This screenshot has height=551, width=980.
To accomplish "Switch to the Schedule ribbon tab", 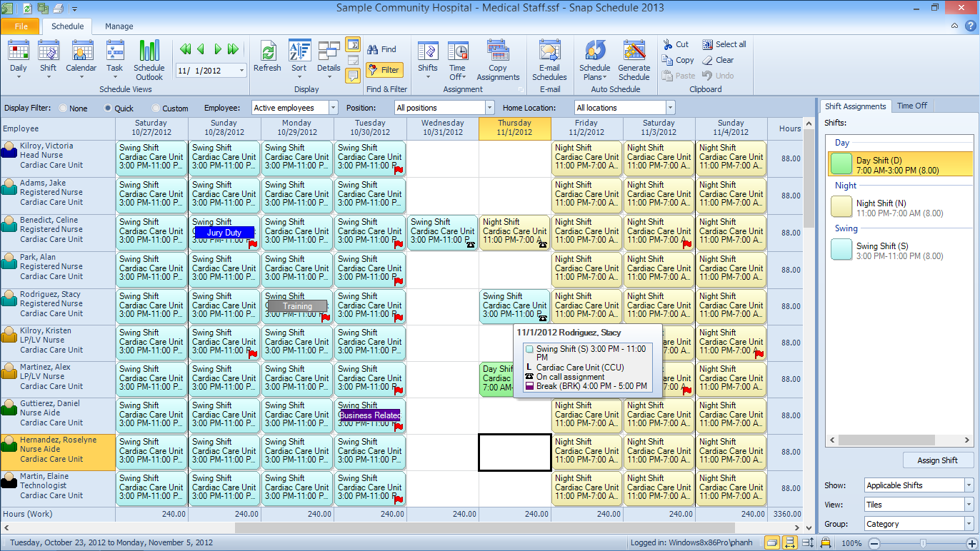I will coord(68,26).
